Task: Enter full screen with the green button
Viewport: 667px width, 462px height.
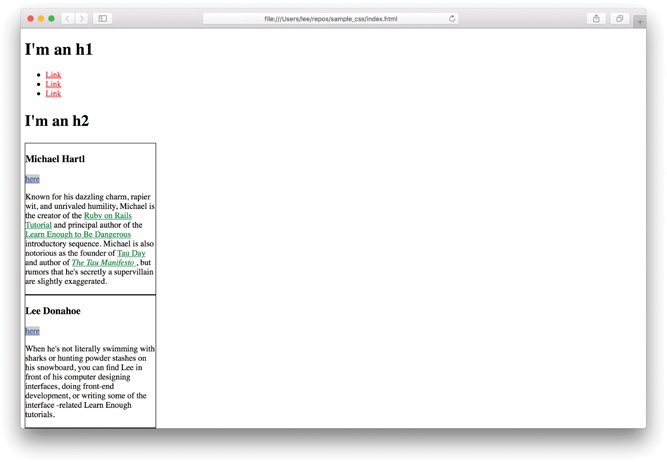Action: (52, 19)
